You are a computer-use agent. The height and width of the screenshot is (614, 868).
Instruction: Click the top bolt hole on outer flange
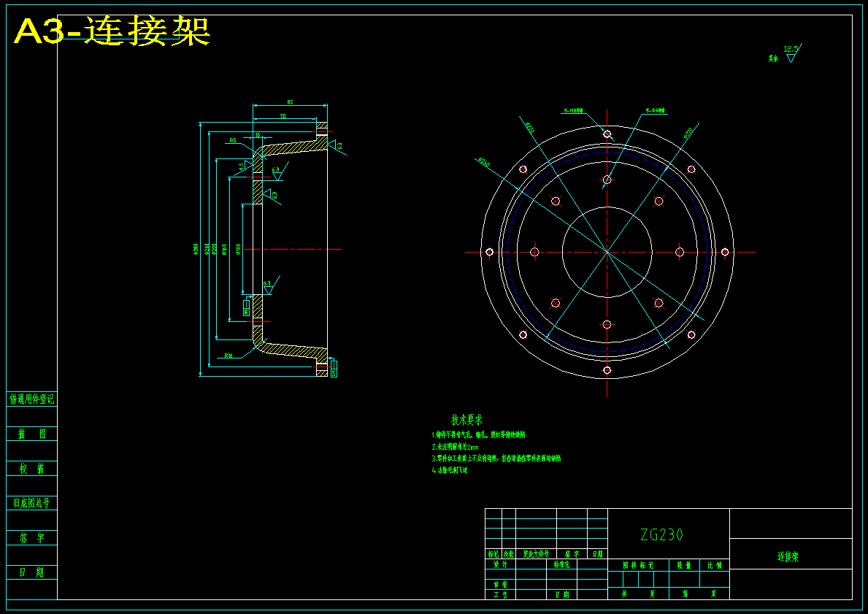[607, 134]
